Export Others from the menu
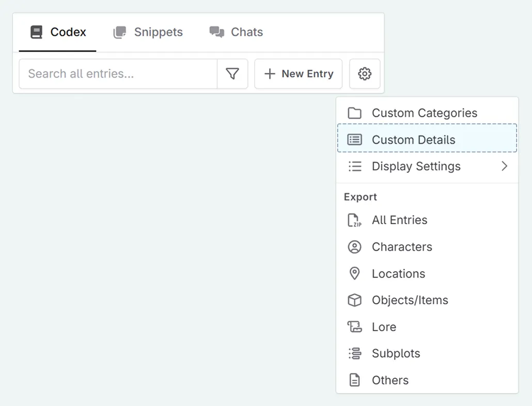Viewport: 532px width, 406px height. click(390, 381)
